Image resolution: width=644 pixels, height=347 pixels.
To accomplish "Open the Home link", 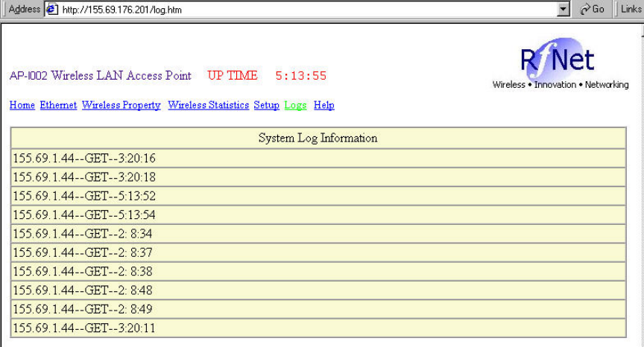I will (22, 105).
